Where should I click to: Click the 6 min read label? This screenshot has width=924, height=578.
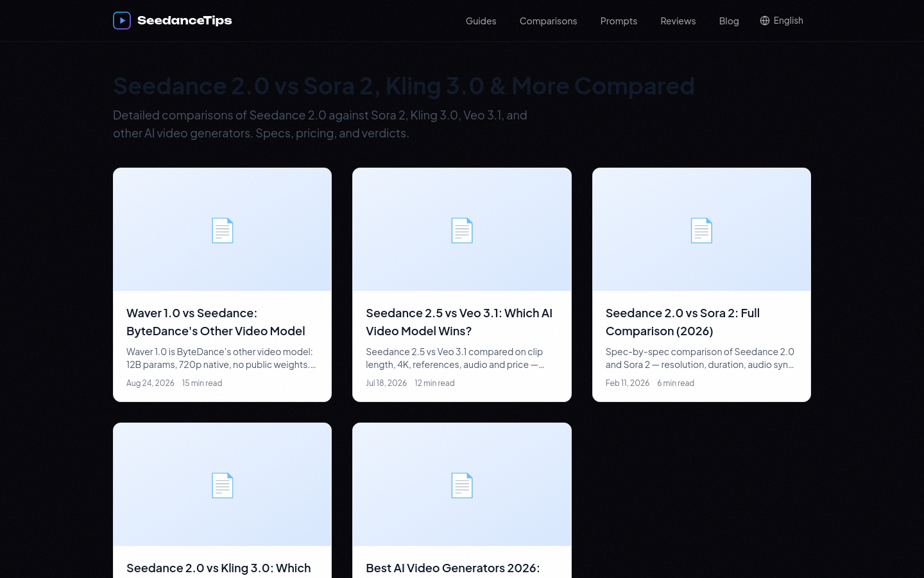point(676,383)
